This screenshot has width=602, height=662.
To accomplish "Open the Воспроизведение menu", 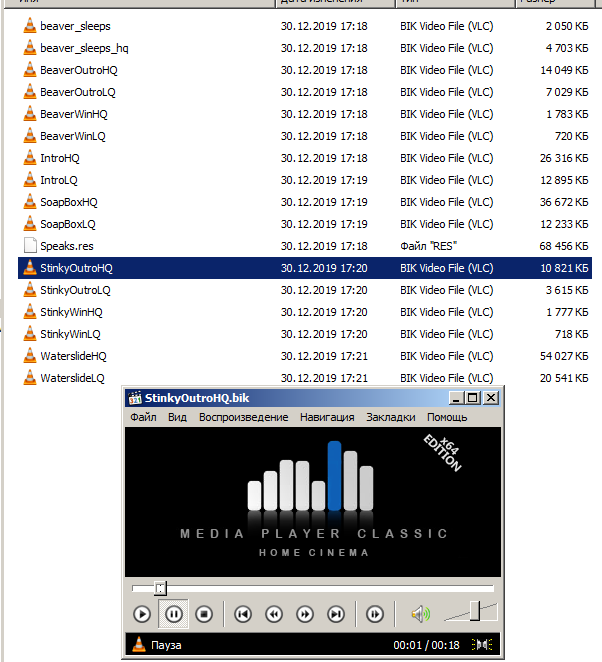I will click(244, 417).
